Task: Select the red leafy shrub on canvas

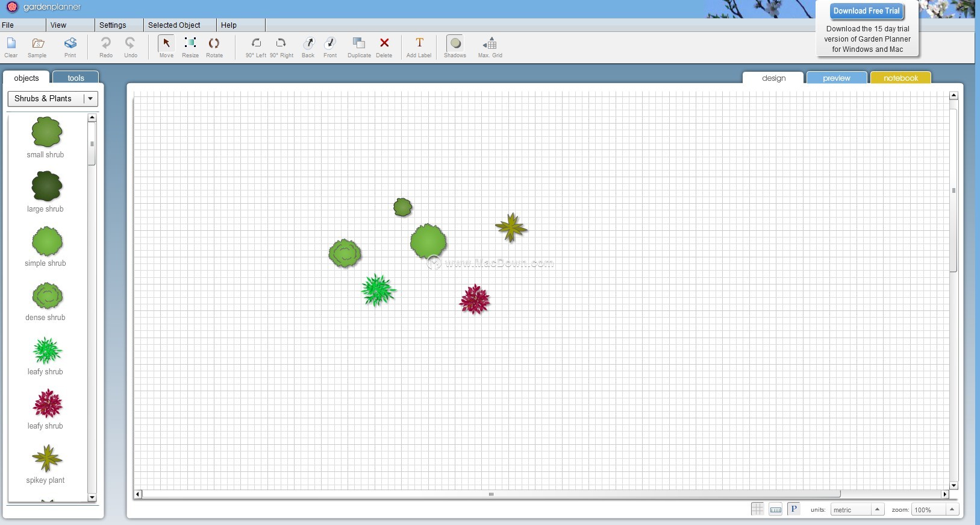Action: click(475, 300)
